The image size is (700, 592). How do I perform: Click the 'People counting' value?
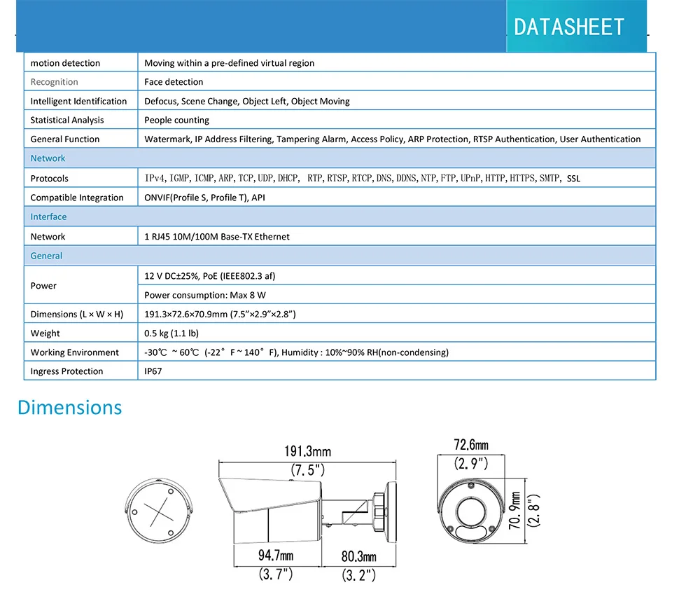point(177,121)
